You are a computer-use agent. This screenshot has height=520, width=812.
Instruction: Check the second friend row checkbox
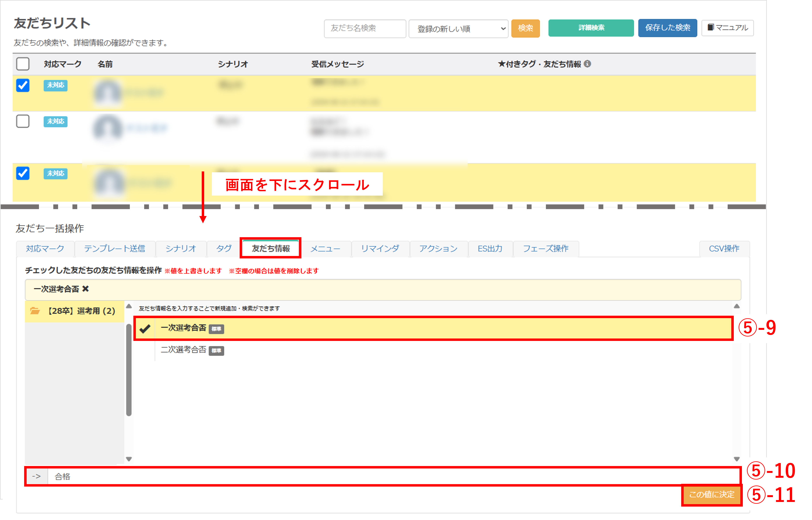(23, 121)
